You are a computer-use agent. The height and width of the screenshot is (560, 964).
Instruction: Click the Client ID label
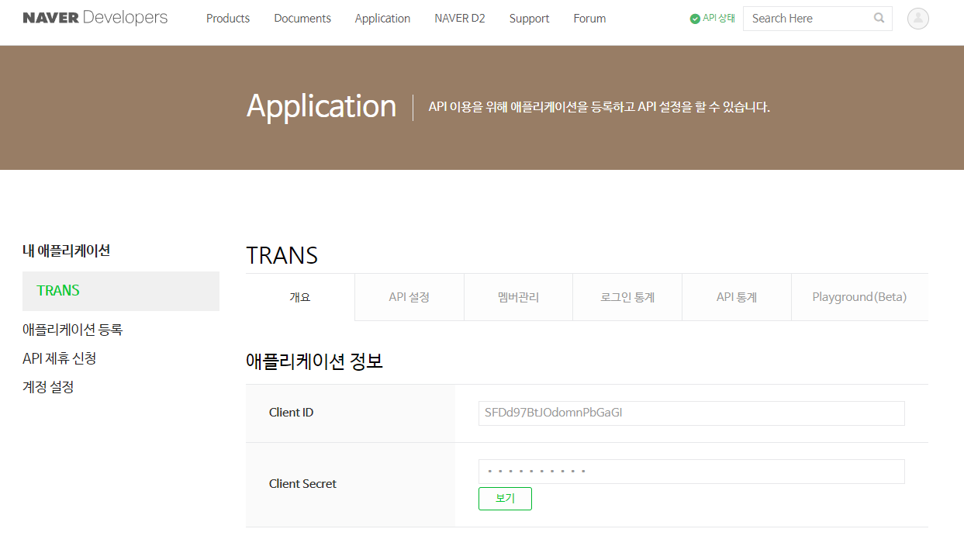[x=292, y=413]
